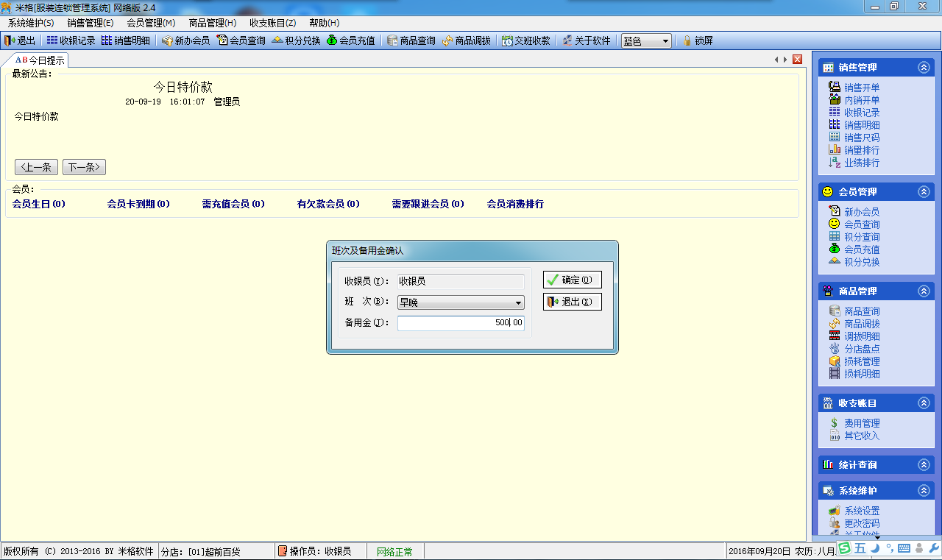The image size is (942, 560).
Task: Select the 今日提示 tab
Action: 40,60
